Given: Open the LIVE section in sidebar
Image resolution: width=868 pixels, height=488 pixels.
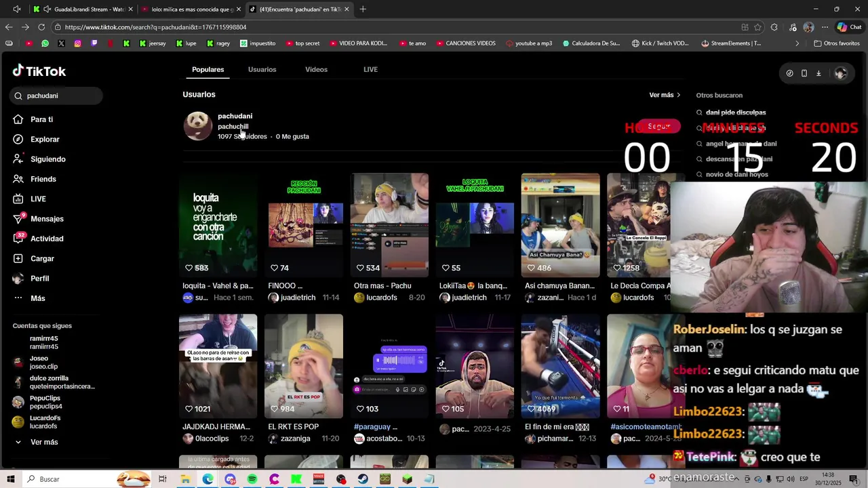Looking at the screenshot, I should pos(38,199).
